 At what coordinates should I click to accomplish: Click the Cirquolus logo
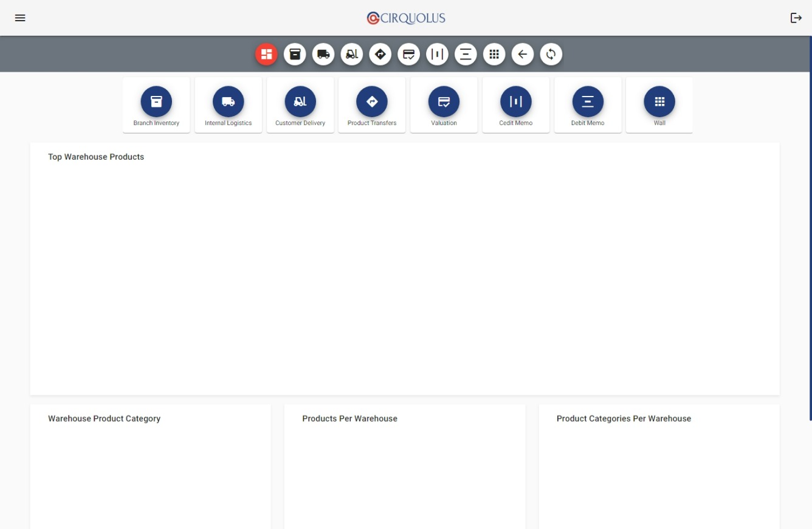[406, 18]
